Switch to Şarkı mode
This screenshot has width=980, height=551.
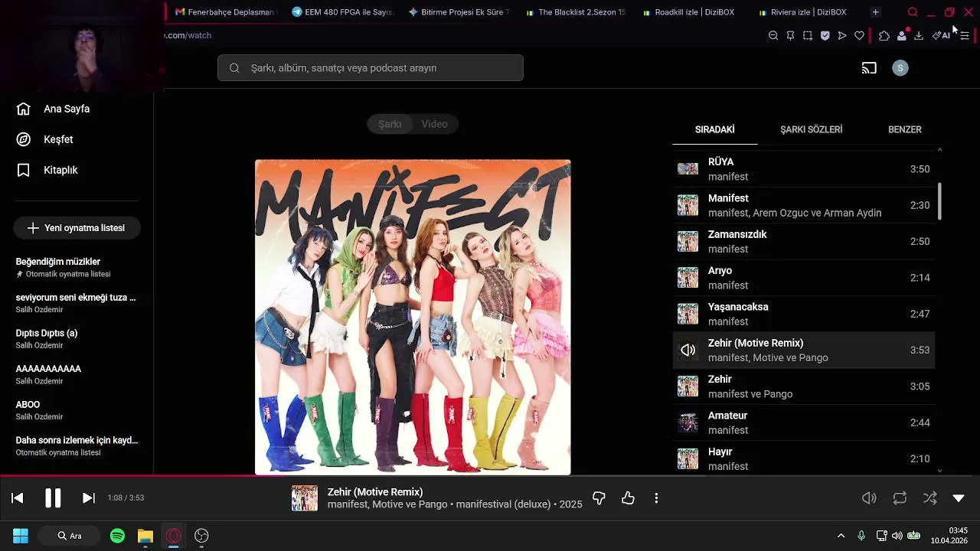click(x=390, y=124)
